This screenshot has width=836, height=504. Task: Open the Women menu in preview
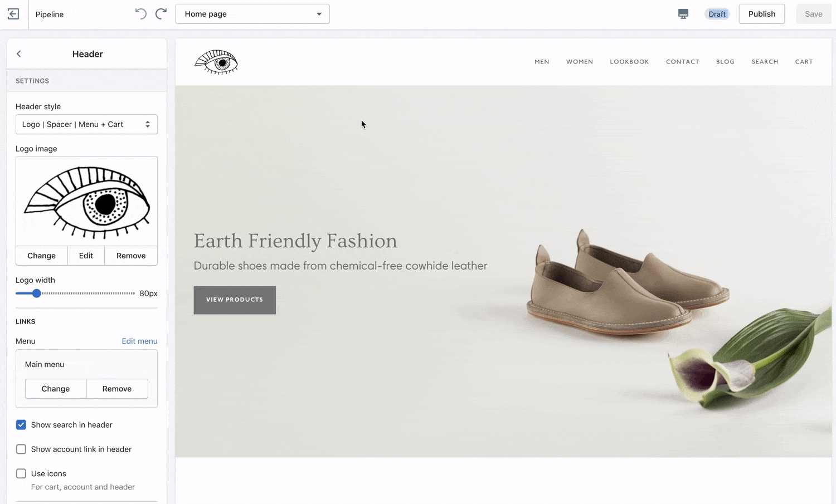580,62
